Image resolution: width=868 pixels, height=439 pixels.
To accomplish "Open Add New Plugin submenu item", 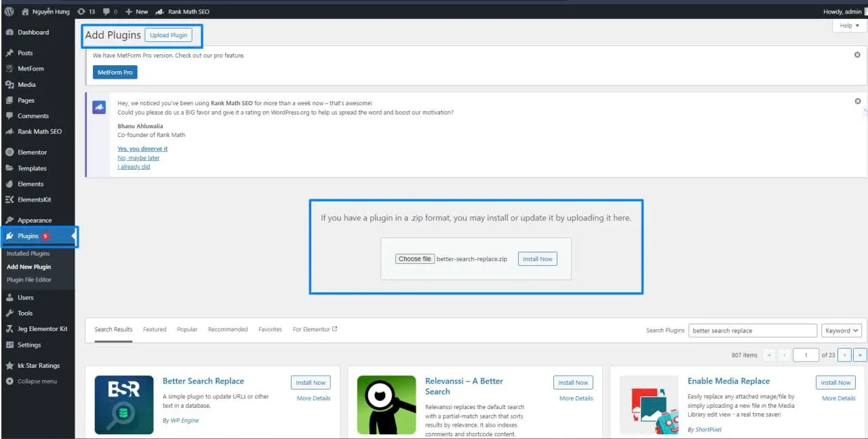I will [29, 267].
